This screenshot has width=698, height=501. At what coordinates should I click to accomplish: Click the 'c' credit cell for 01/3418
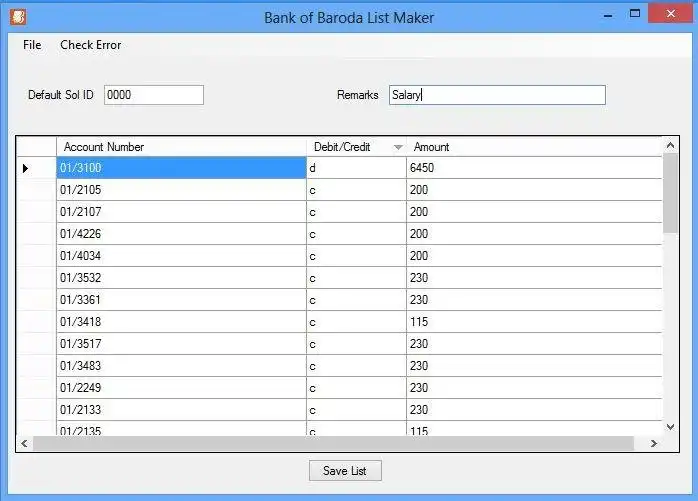pyautogui.click(x=357, y=322)
